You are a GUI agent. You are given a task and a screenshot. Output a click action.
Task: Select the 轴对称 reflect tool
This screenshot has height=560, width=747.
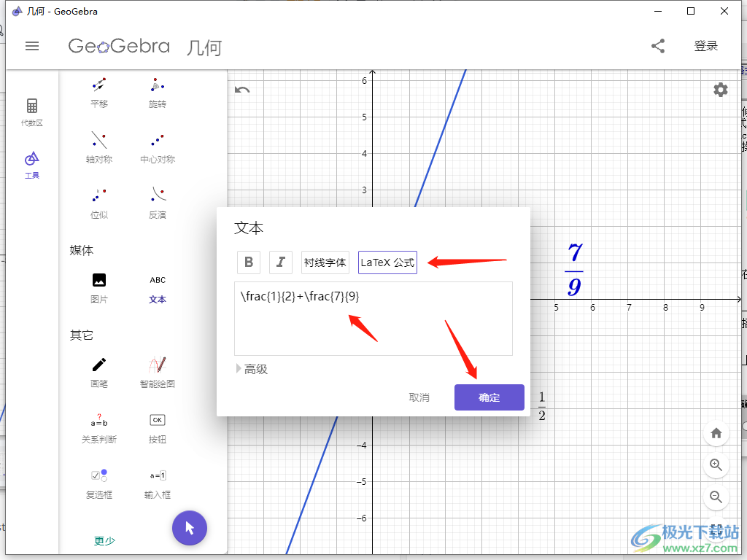click(99, 147)
